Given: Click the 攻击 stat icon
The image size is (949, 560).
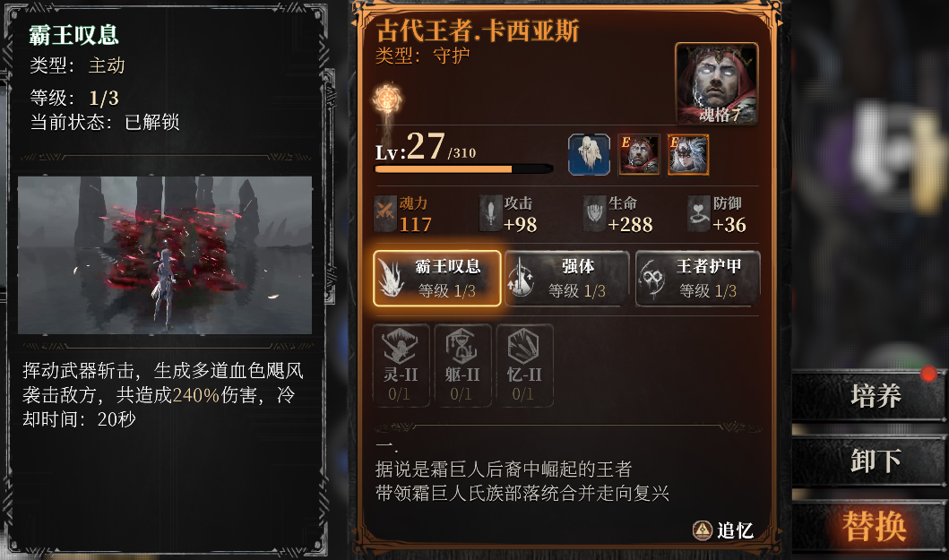Looking at the screenshot, I should [489, 214].
